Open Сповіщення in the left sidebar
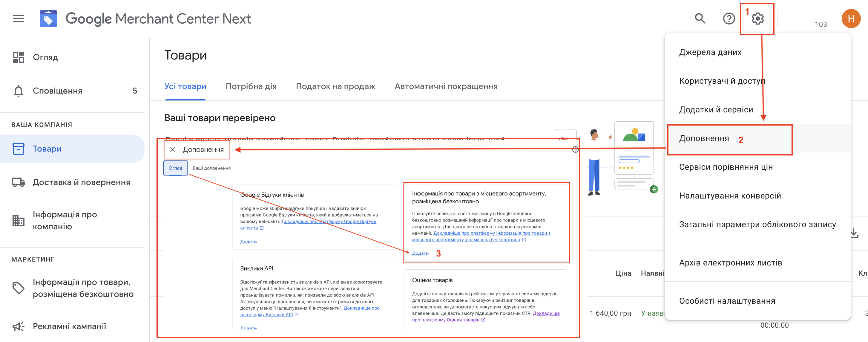The image size is (868, 342). point(72,91)
